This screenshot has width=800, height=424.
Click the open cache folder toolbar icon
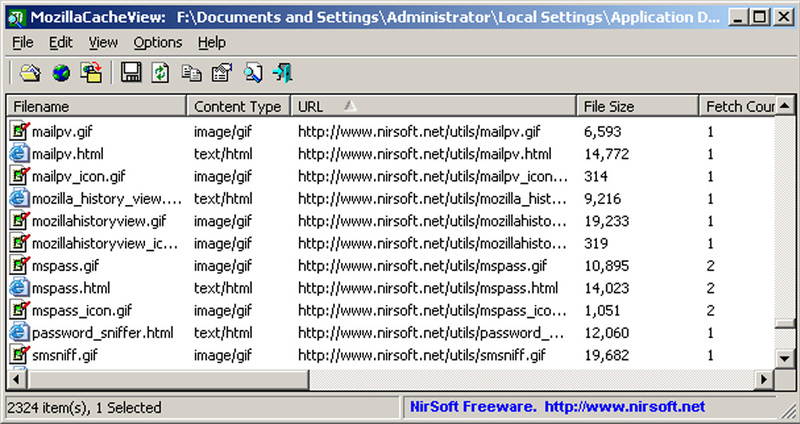point(31,73)
